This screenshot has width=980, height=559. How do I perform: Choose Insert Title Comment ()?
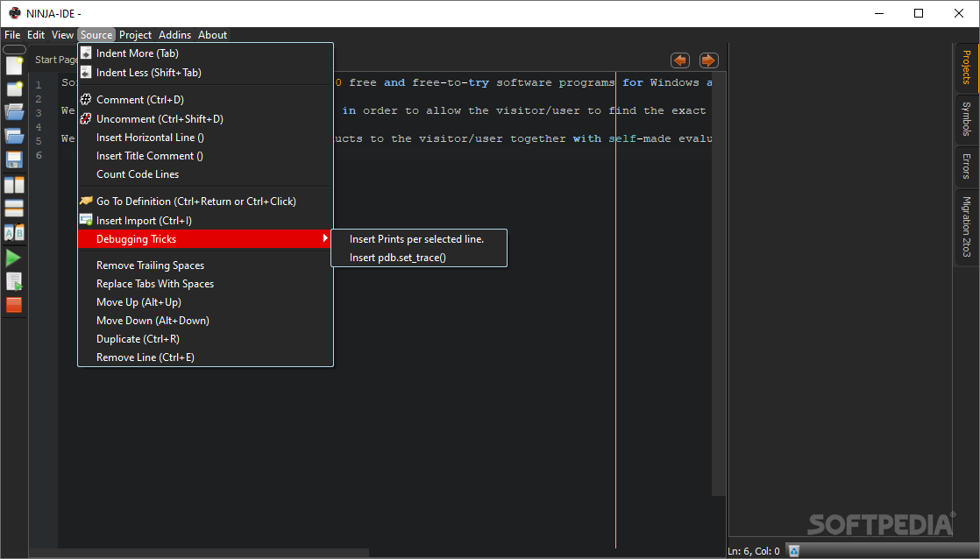click(x=205, y=155)
